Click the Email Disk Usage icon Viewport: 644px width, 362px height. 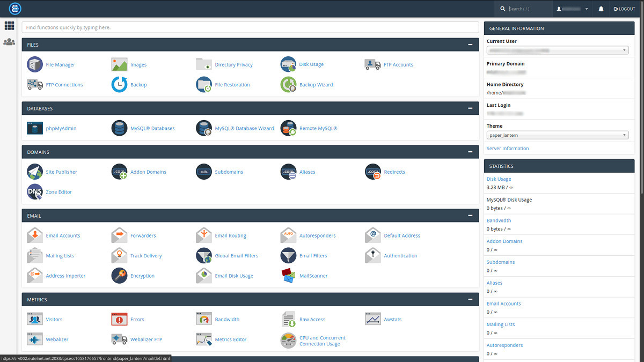coord(204,276)
